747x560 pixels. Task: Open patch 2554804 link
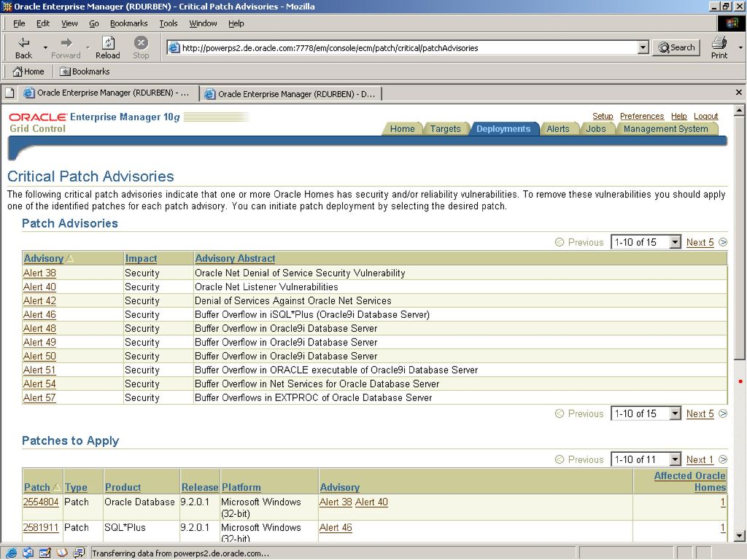click(x=41, y=502)
